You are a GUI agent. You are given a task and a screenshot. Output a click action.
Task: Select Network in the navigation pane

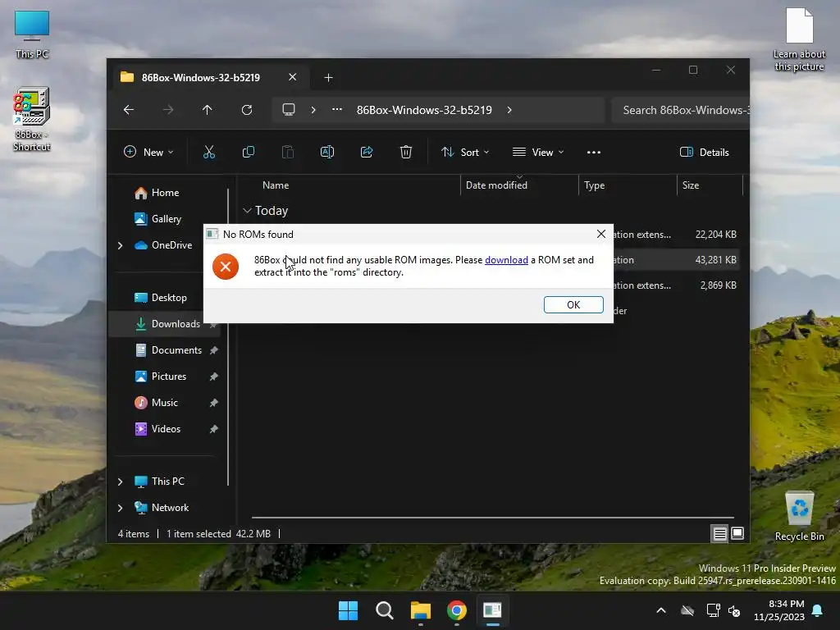[170, 508]
